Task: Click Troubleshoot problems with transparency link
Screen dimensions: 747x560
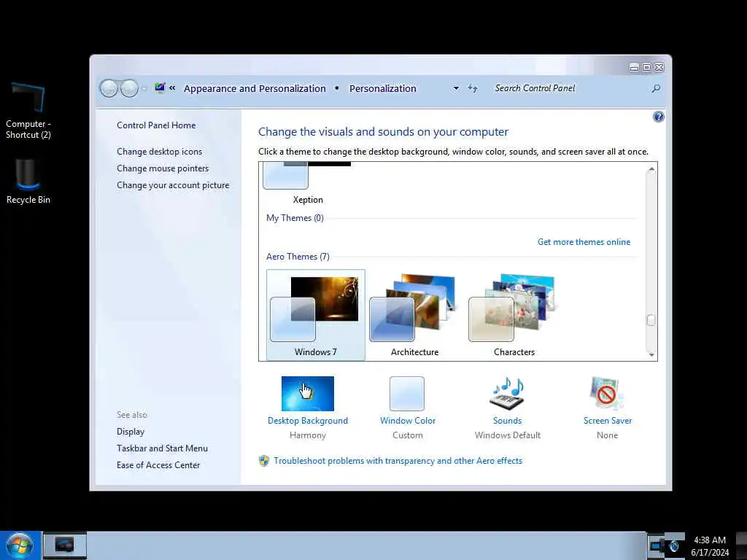Action: click(x=398, y=461)
